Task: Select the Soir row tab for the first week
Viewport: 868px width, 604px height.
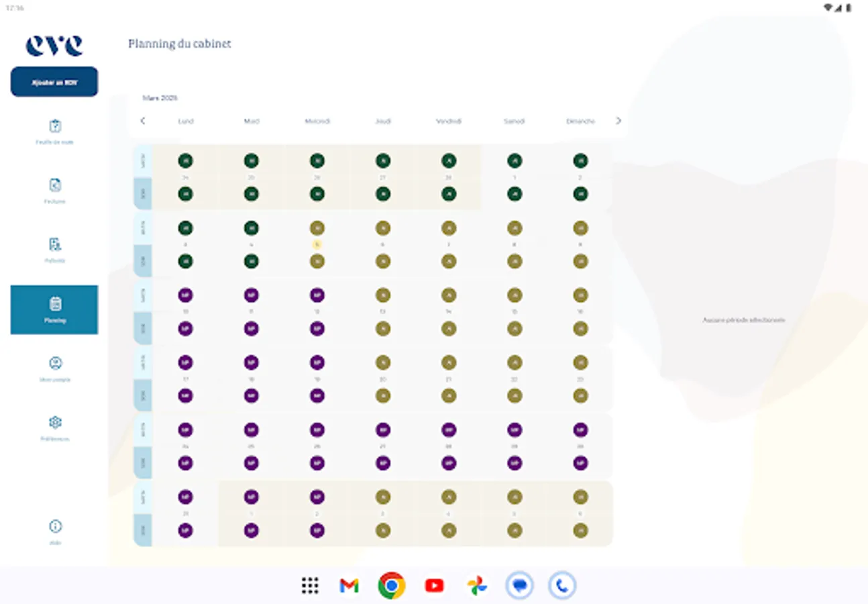Action: pyautogui.click(x=143, y=194)
